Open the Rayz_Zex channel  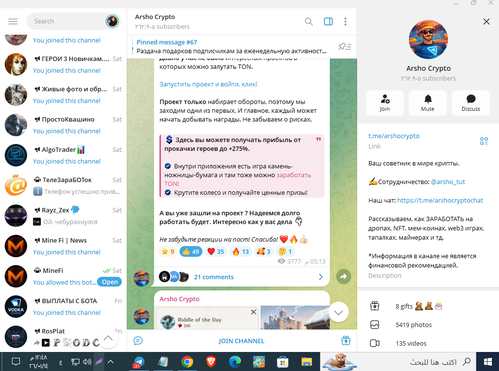63,216
